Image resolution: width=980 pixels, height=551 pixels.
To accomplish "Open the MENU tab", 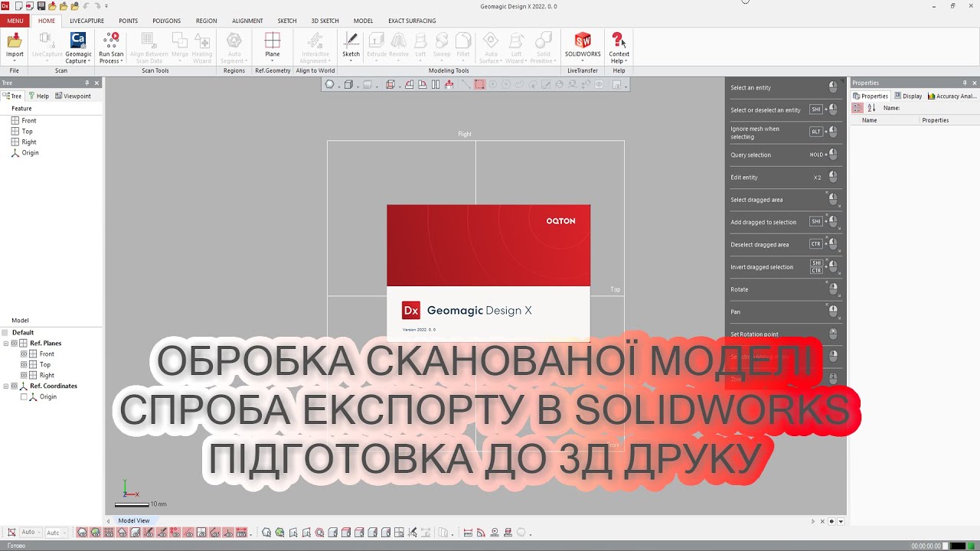I will click(x=15, y=21).
